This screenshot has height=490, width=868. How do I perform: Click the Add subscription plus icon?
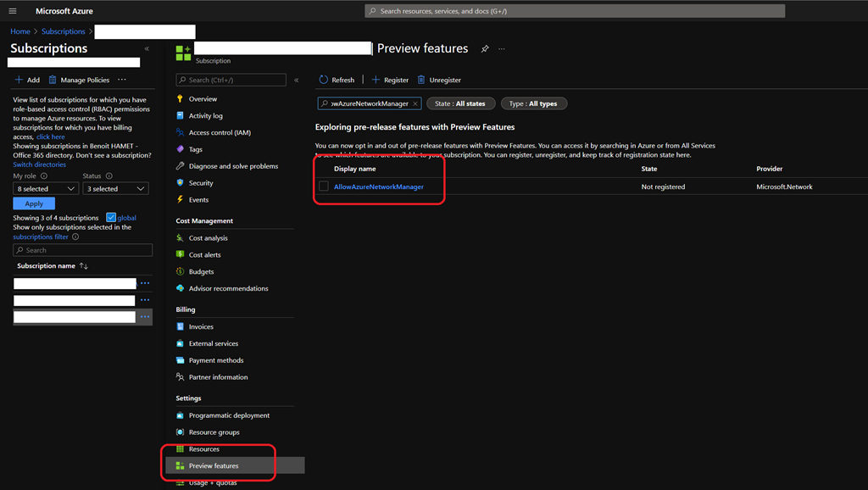tap(19, 80)
